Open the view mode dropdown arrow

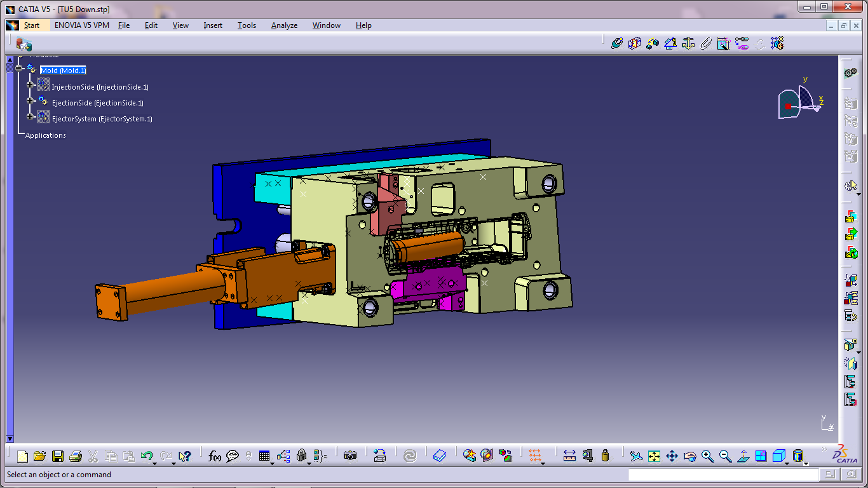806,463
